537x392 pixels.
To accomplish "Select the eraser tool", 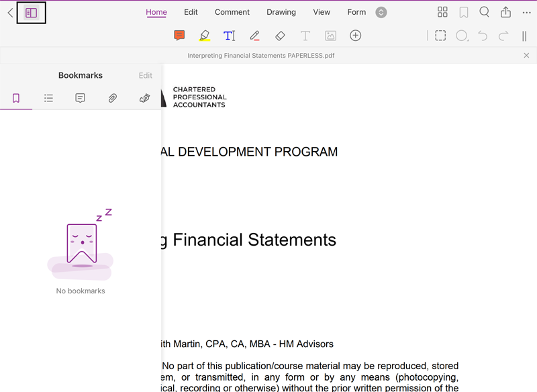I will click(x=281, y=36).
